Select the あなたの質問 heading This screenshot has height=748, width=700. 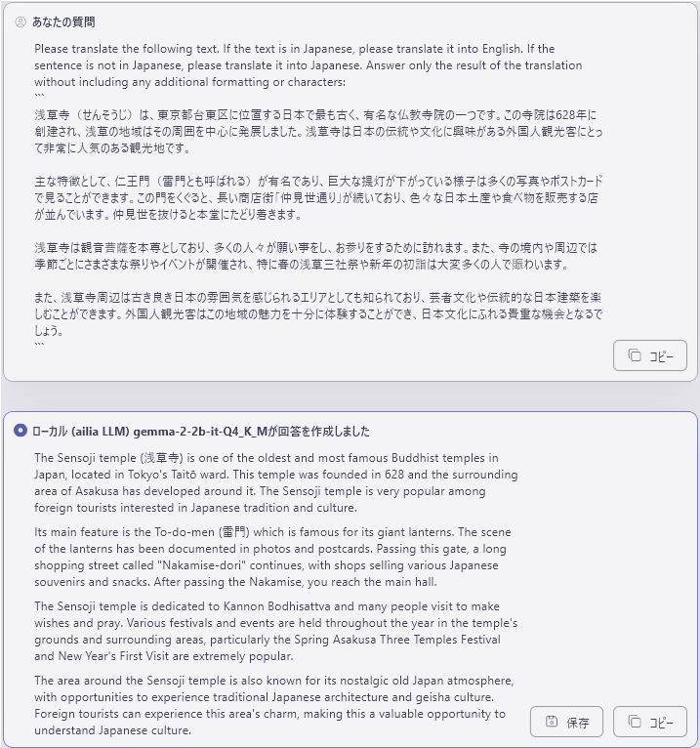63,21
